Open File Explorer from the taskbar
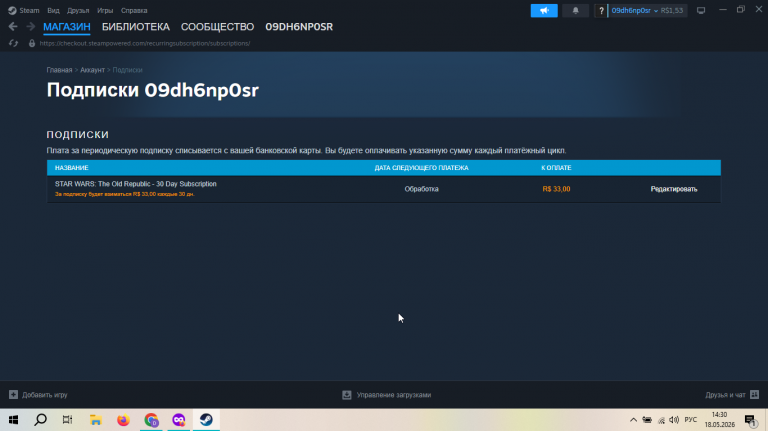Screen dimensions: 768x431 point(96,420)
